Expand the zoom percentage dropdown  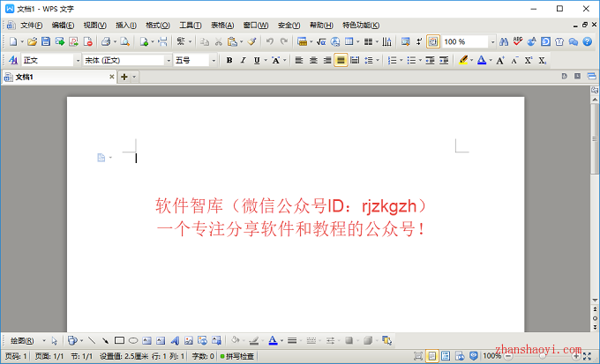point(493,42)
